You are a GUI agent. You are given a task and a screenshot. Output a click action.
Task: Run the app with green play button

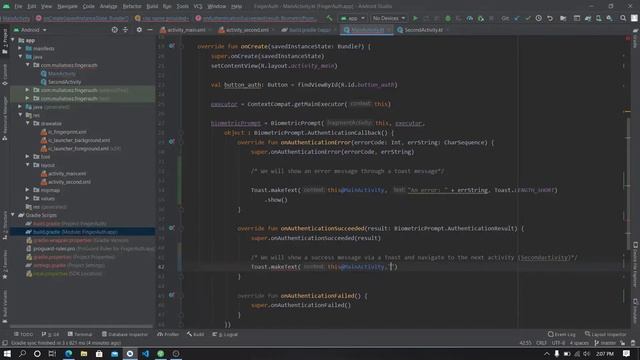pos(415,18)
